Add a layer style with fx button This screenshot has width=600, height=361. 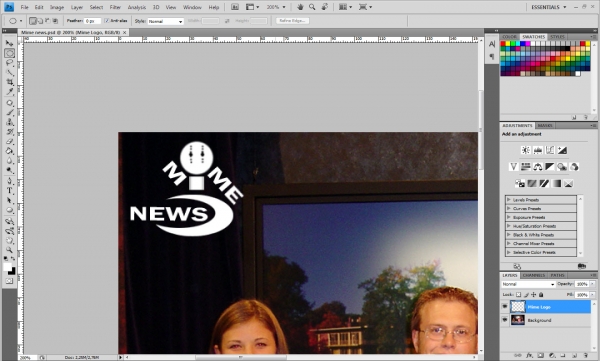point(529,355)
